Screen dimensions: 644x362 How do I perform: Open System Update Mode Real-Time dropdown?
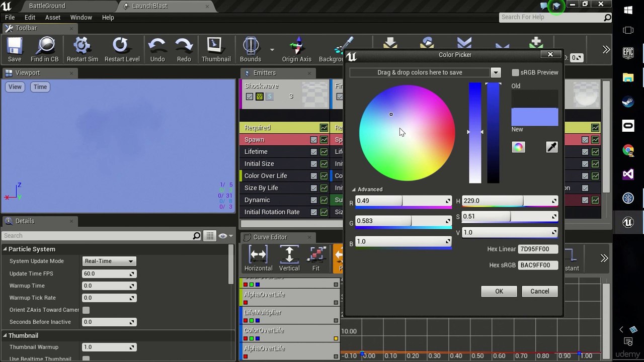pyautogui.click(x=109, y=261)
